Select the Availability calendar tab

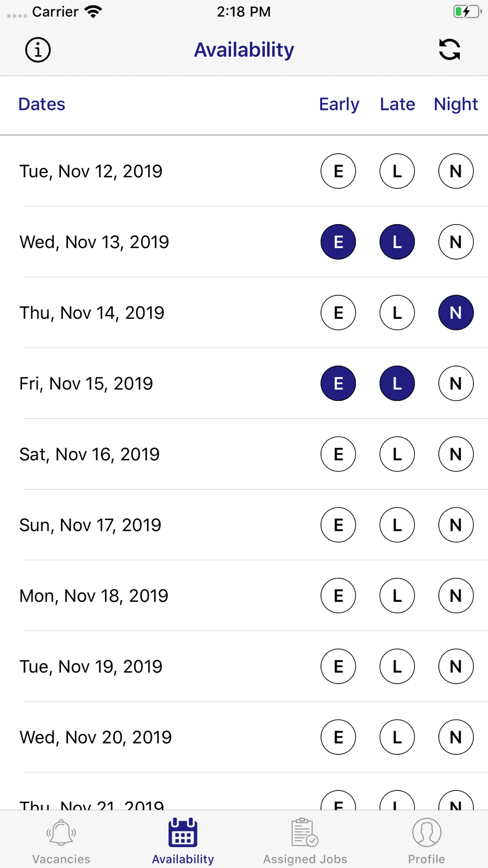(x=183, y=842)
